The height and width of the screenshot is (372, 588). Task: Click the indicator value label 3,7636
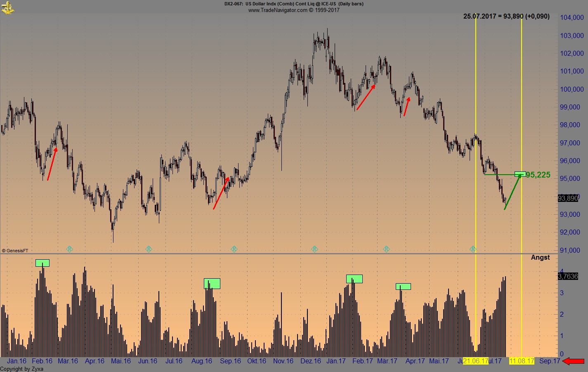pyautogui.click(x=569, y=277)
